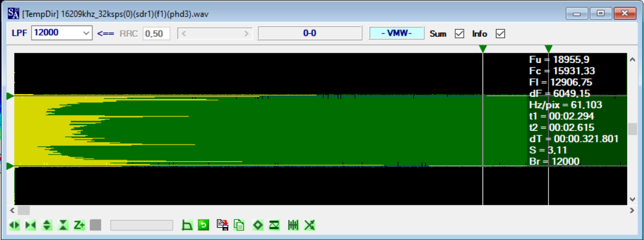Uncheck the Sum checkbox

point(459,34)
